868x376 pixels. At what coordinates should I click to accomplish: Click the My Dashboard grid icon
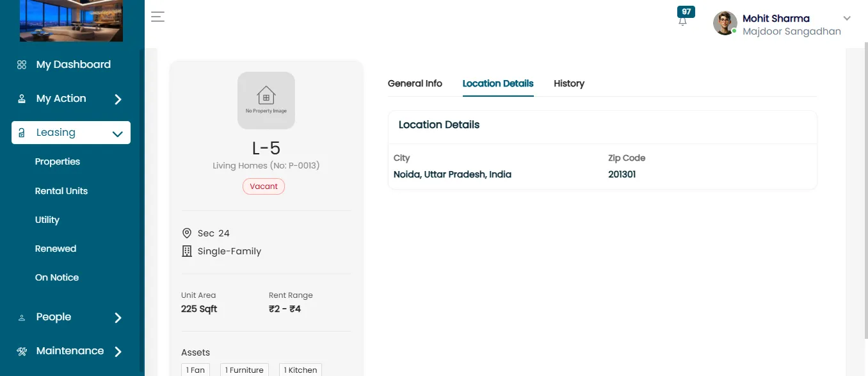[22, 65]
